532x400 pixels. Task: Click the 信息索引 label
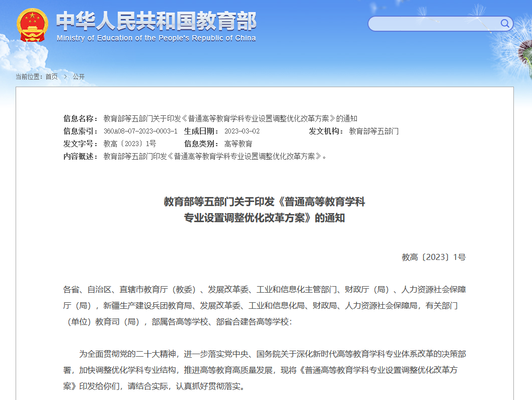(81, 131)
